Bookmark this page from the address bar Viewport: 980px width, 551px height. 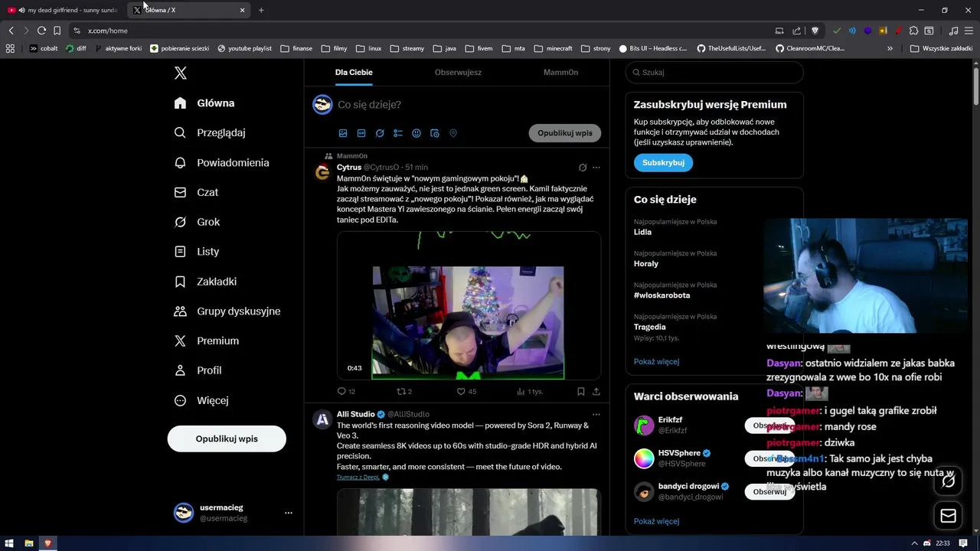coord(57,31)
